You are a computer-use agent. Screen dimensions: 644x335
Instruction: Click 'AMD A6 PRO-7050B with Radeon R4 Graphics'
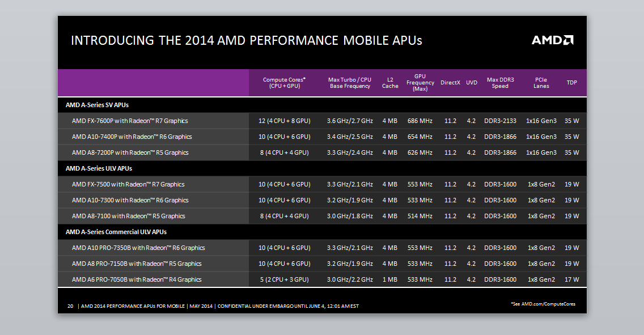point(137,279)
